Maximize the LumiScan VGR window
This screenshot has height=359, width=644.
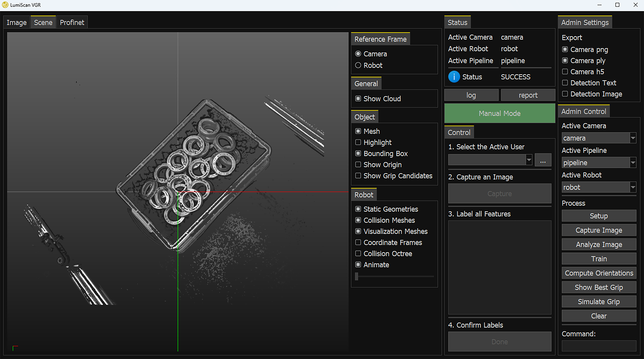tap(617, 5)
